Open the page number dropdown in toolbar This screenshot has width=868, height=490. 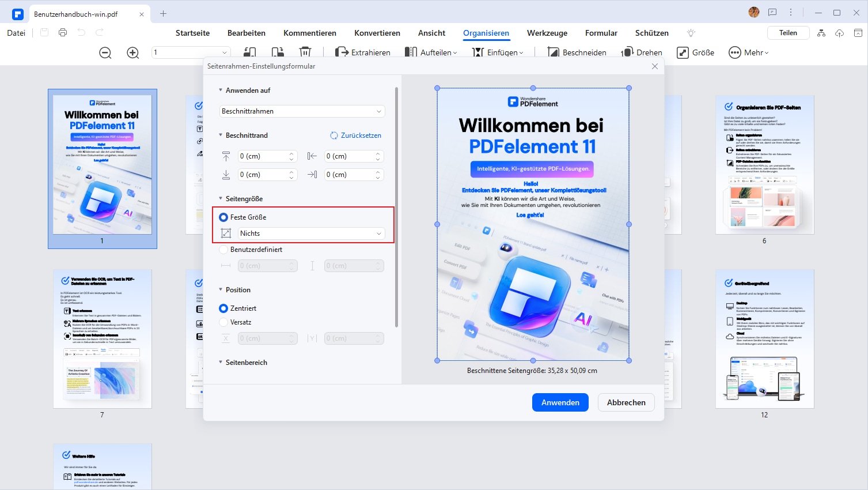coord(191,52)
